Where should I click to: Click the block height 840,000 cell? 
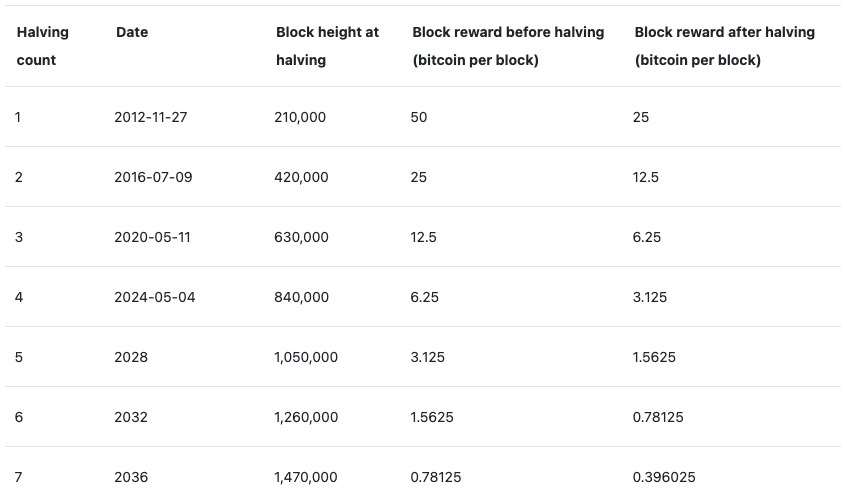point(301,297)
